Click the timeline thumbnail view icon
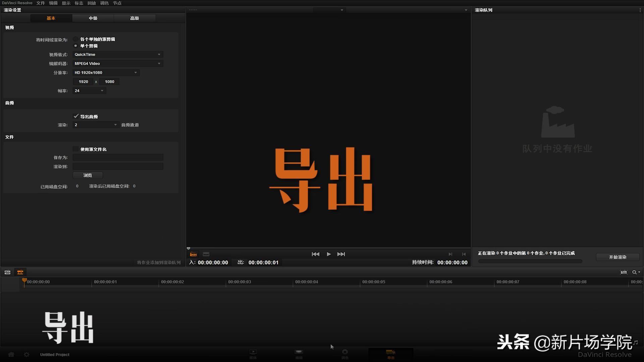 coord(7,272)
